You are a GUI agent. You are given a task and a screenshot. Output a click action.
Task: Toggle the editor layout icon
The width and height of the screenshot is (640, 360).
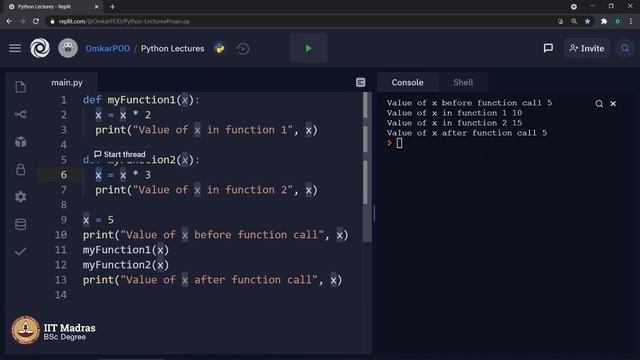360,82
